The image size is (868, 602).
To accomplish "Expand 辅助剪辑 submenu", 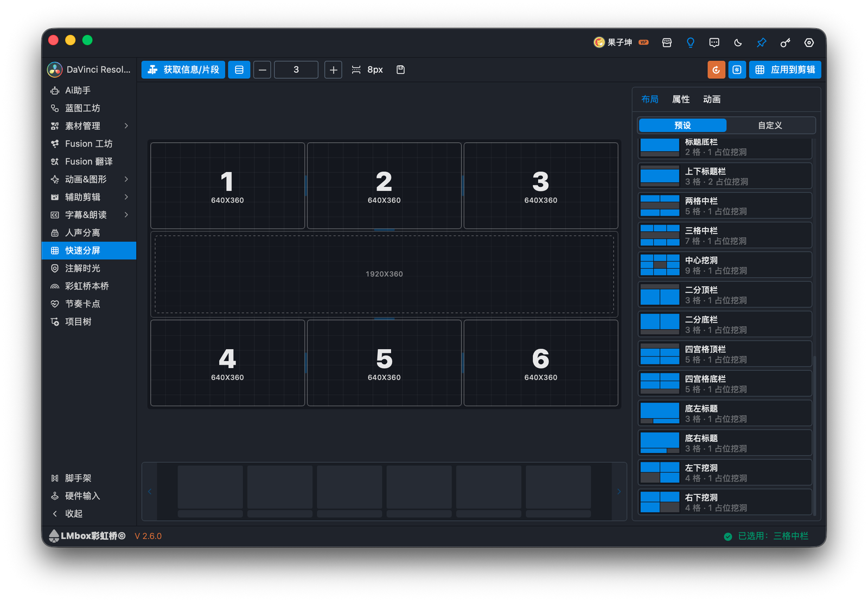I will (89, 197).
